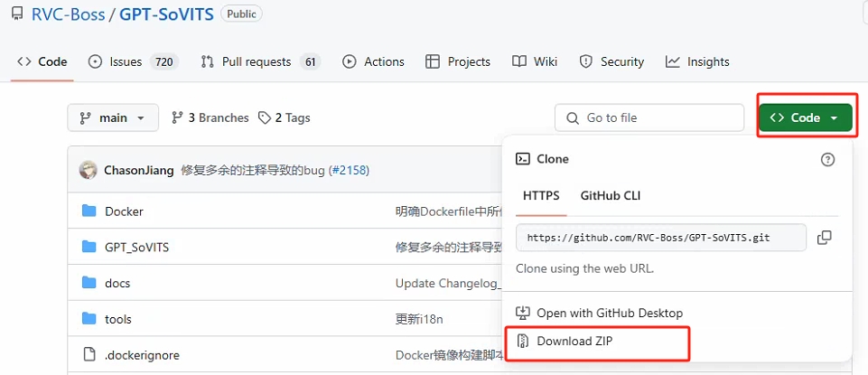This screenshot has height=375, width=868.
Task: Select the GitHub CLI clone tab
Action: coord(611,195)
